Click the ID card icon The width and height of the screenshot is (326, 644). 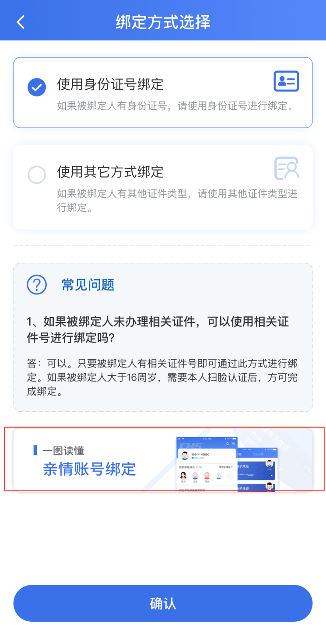[x=286, y=81]
